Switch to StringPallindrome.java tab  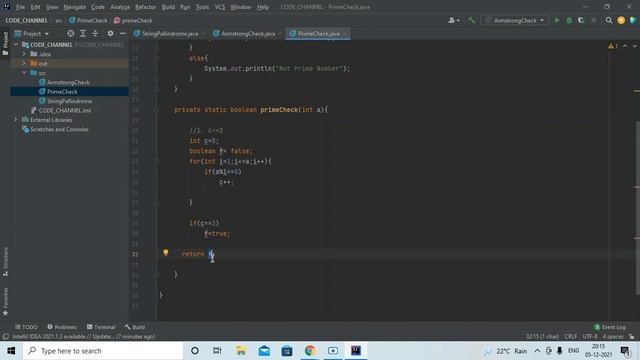(x=169, y=33)
